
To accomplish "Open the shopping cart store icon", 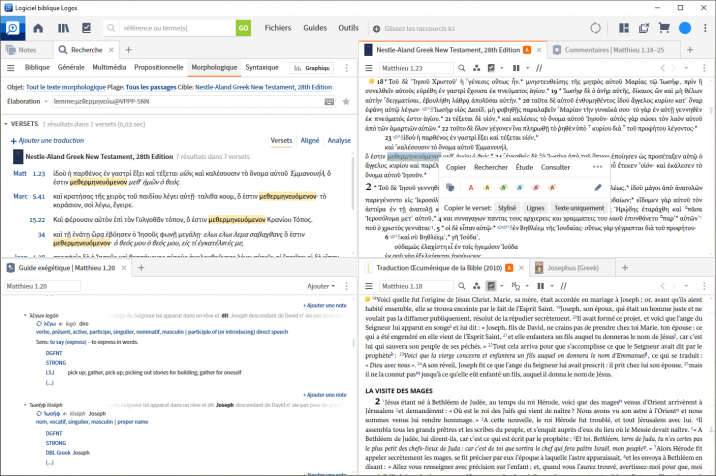I will 664,28.
